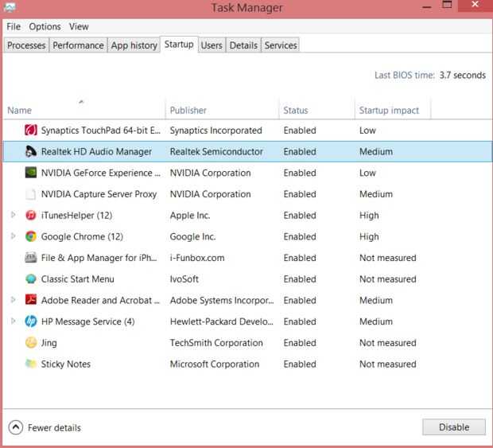This screenshot has width=493, height=448.
Task: Click the i-Funbox.com publisher cell
Action: coord(197,258)
